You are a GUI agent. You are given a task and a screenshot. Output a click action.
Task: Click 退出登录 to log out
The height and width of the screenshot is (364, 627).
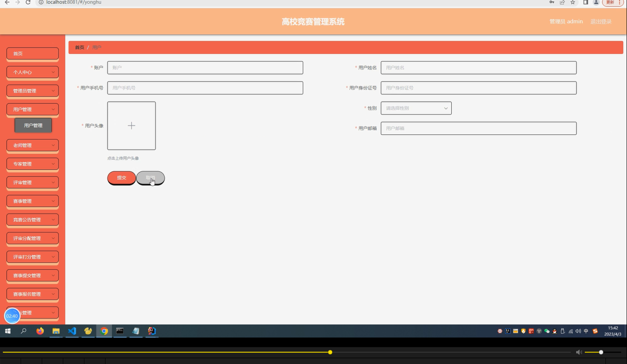tap(601, 22)
